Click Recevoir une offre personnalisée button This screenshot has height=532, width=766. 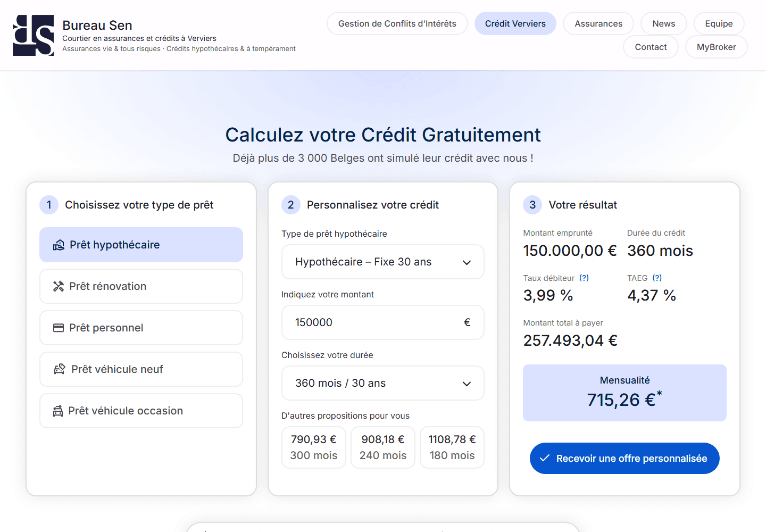coord(625,458)
